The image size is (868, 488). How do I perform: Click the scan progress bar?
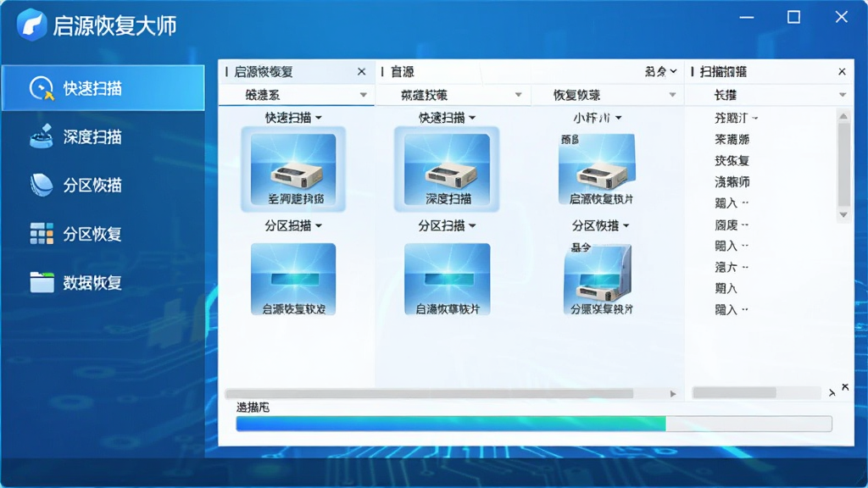pos(534,424)
